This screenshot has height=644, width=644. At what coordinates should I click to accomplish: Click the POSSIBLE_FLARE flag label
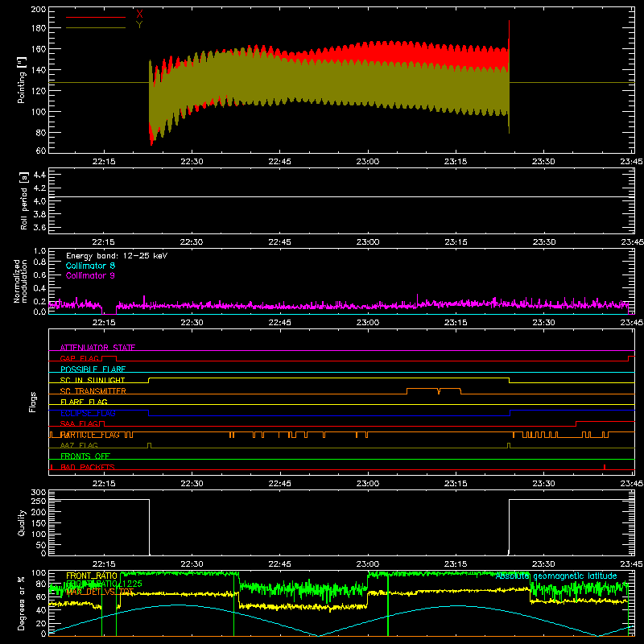click(x=93, y=369)
